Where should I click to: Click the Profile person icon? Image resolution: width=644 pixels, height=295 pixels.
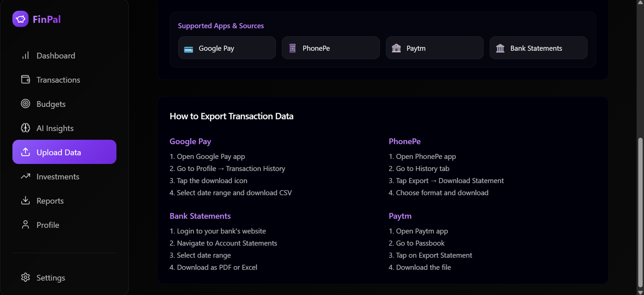[26, 225]
